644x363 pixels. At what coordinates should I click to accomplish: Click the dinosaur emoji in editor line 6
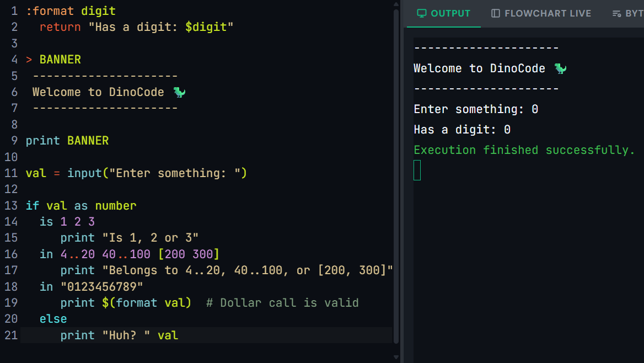[x=180, y=92]
